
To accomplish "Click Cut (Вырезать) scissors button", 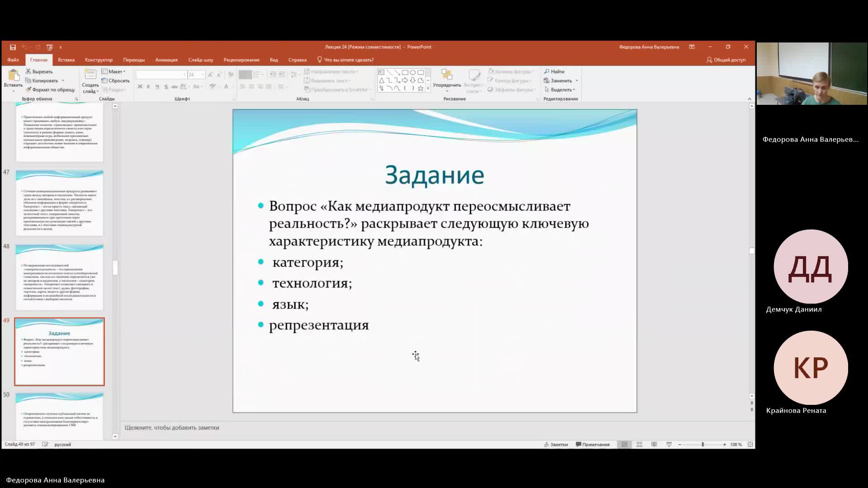I will click(39, 71).
